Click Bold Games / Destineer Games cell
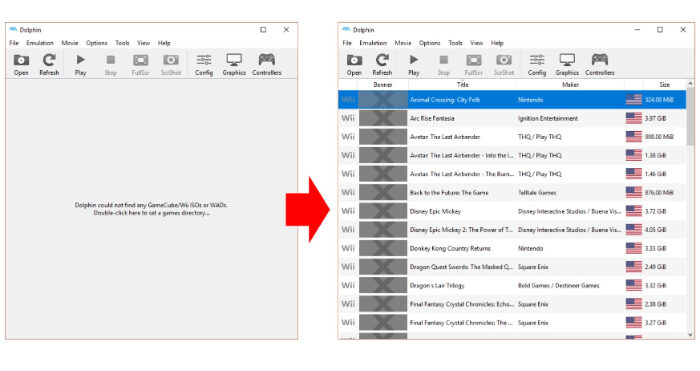 [558, 285]
